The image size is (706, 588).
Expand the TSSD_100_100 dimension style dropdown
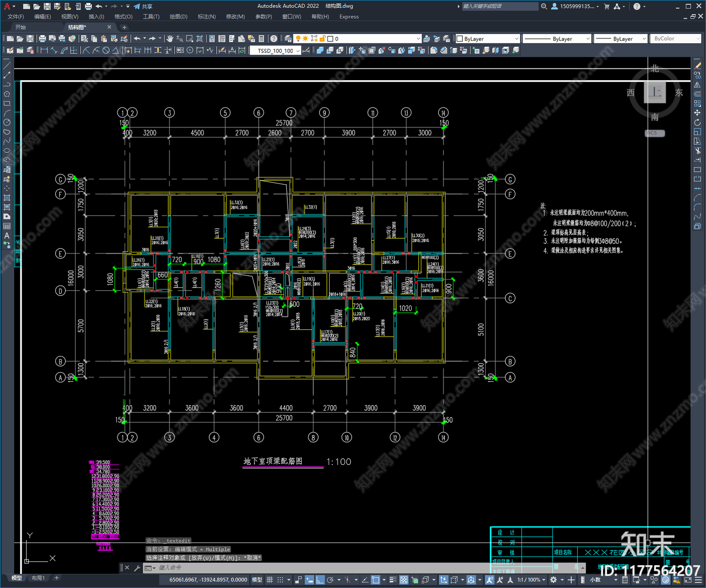click(275, 50)
